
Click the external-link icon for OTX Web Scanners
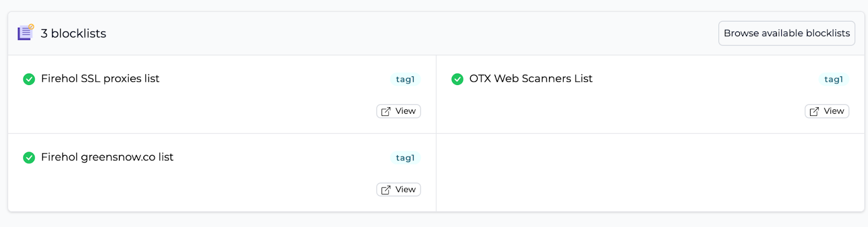click(814, 111)
